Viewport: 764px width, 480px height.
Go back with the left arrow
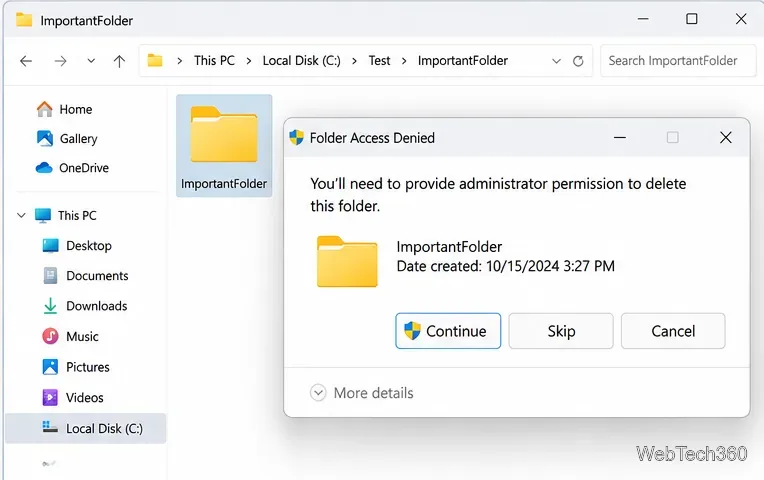26,61
